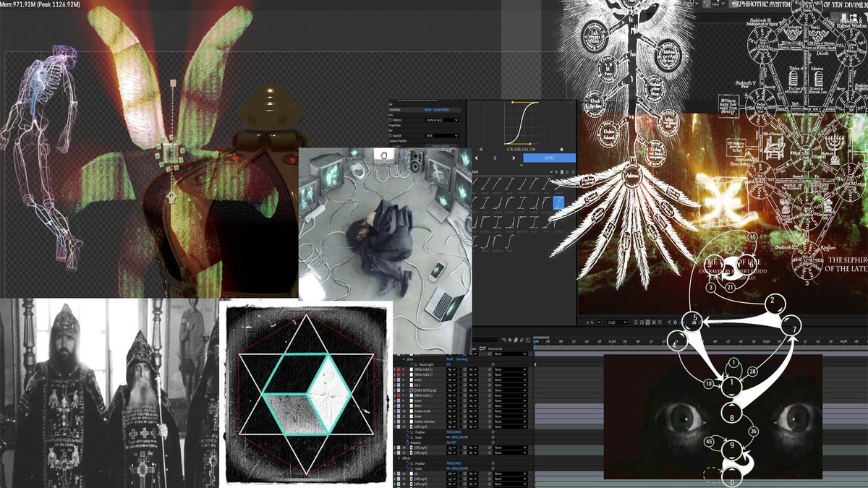Toggle Position stopwatch under layer 13
Image resolution: width=868 pixels, height=488 pixels.
pos(407,432)
